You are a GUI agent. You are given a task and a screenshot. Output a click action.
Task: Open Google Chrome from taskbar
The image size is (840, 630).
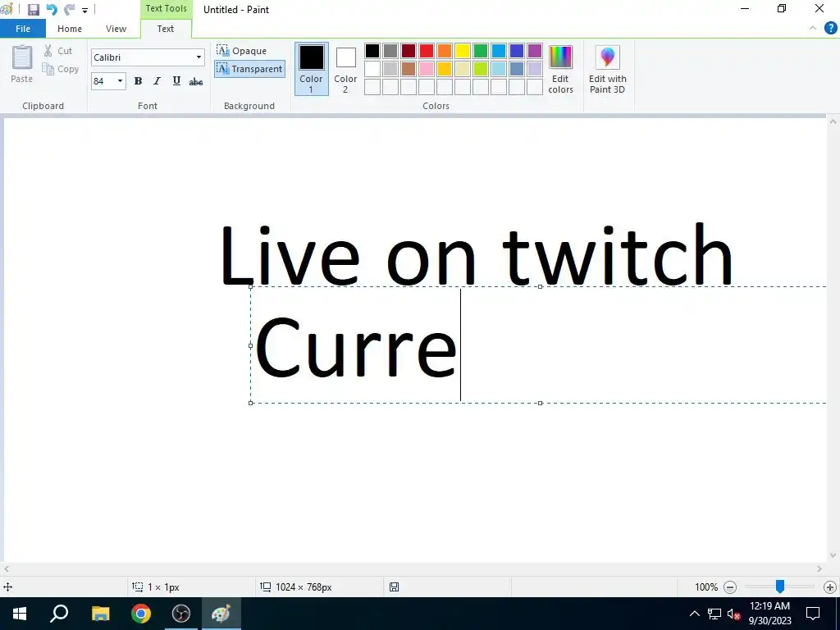point(141,614)
